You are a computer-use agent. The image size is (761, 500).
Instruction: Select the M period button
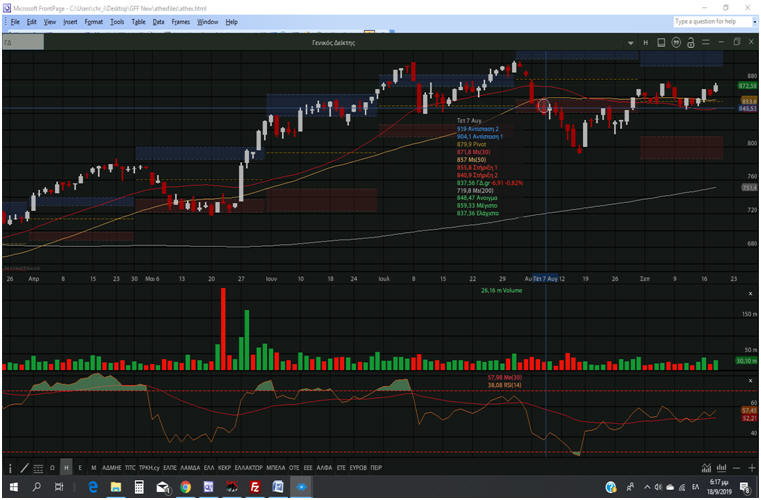[94, 468]
